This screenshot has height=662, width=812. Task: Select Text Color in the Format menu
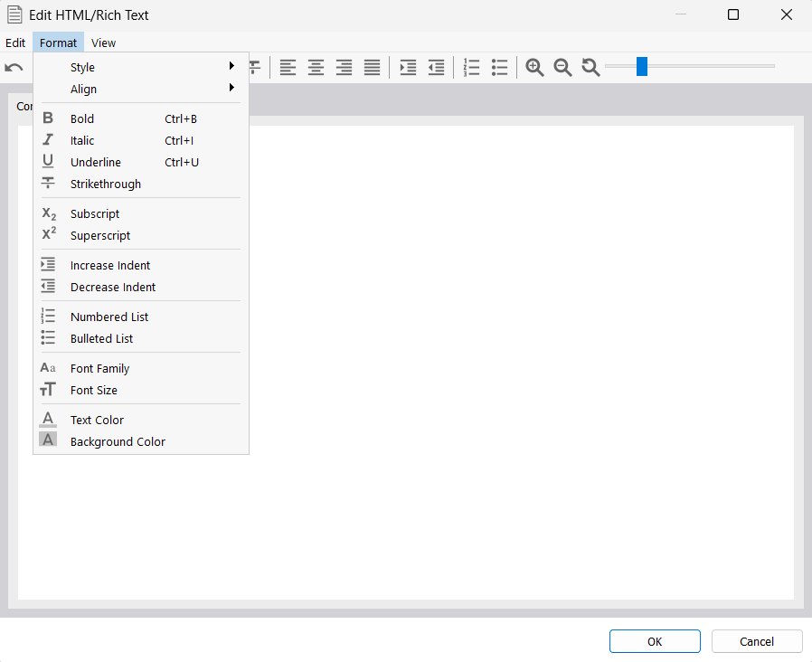click(97, 420)
